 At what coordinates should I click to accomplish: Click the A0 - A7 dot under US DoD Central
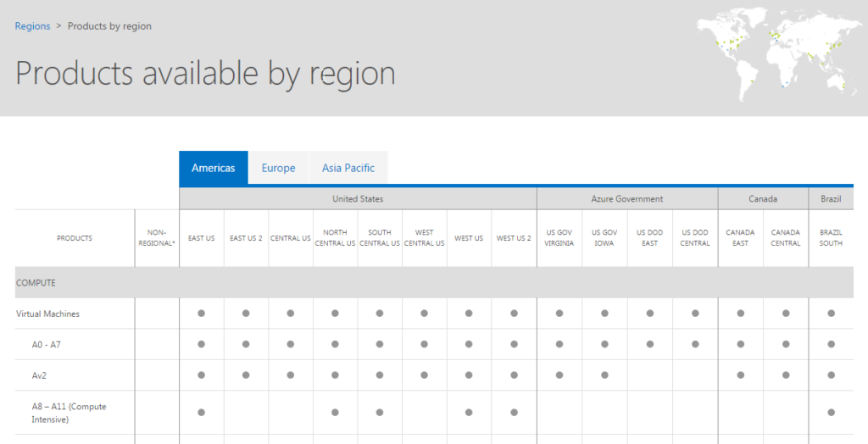pos(695,344)
